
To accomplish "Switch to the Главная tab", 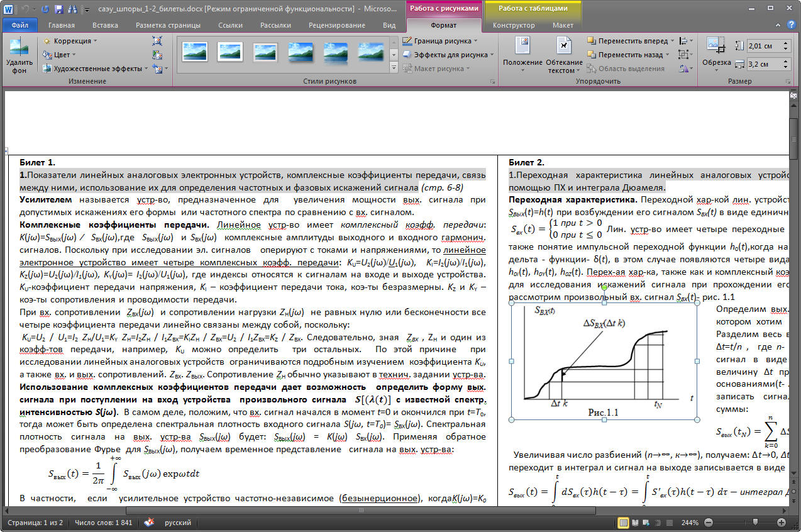I will [61, 25].
